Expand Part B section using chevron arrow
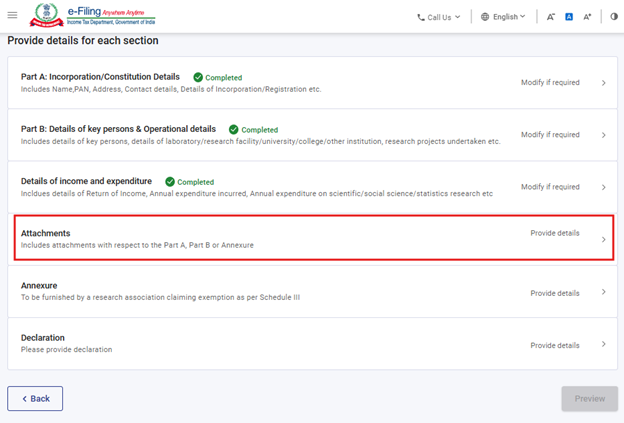624x423 pixels. click(603, 135)
